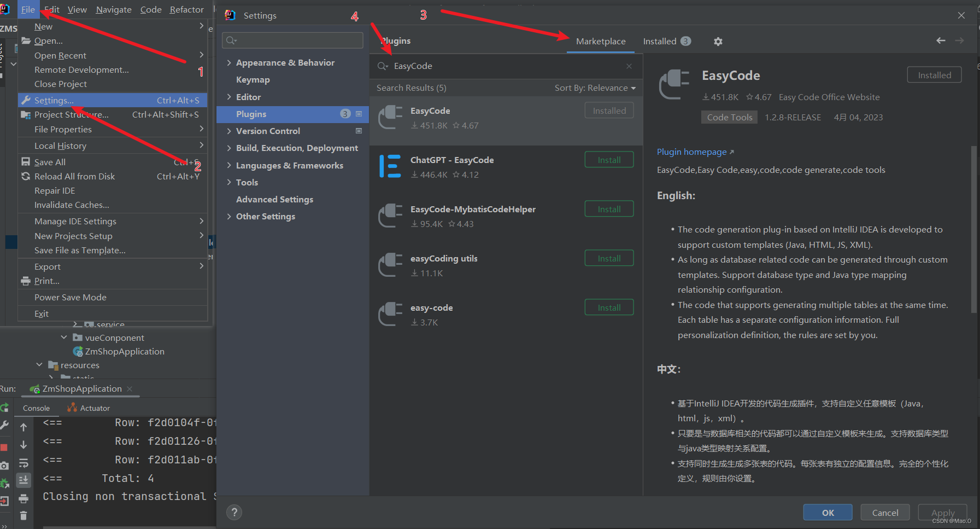Screen dimensions: 980x529
Task: Close the ZmShopApplication run tab
Action: (x=130, y=389)
